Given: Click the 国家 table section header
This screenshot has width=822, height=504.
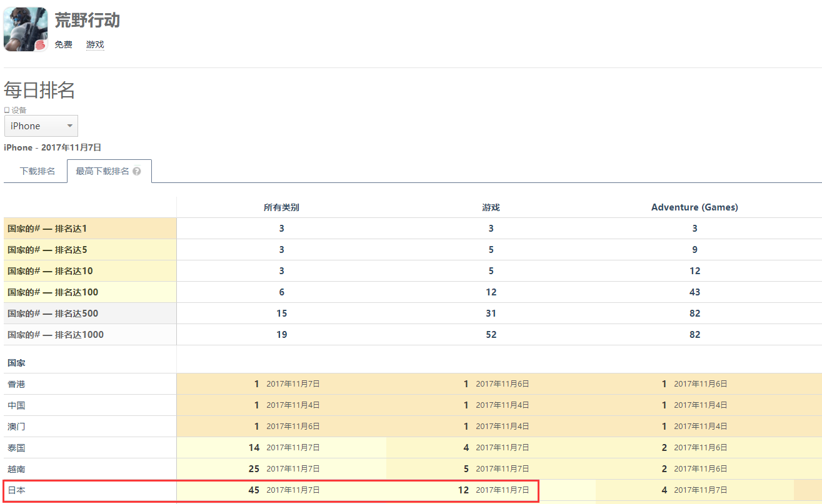Looking at the screenshot, I should pos(16,363).
